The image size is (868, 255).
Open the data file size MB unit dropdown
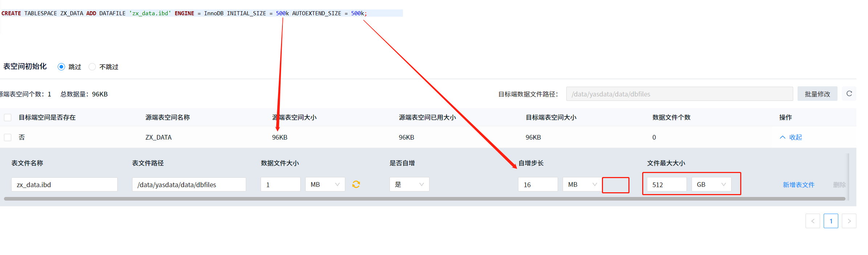(x=325, y=184)
